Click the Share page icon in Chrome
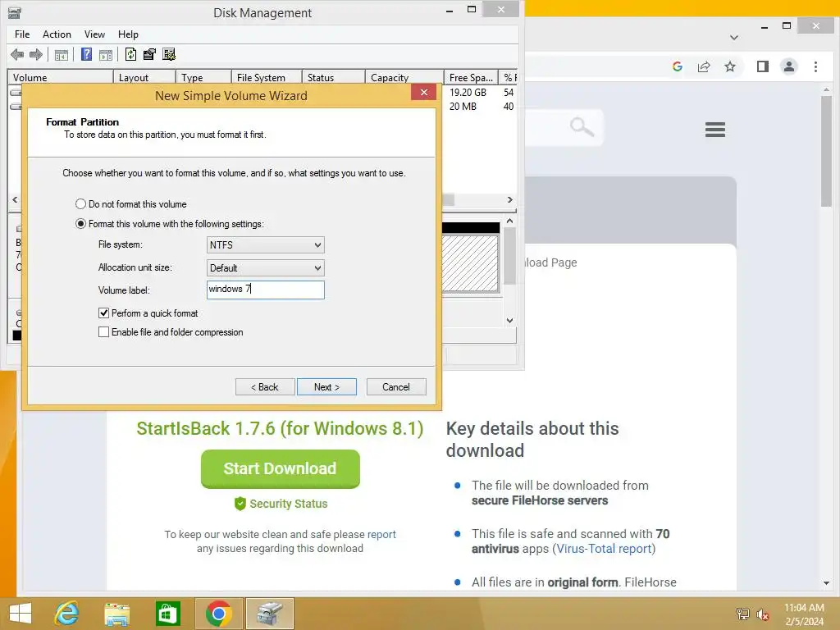Viewport: 840px width, 630px height. (x=703, y=66)
